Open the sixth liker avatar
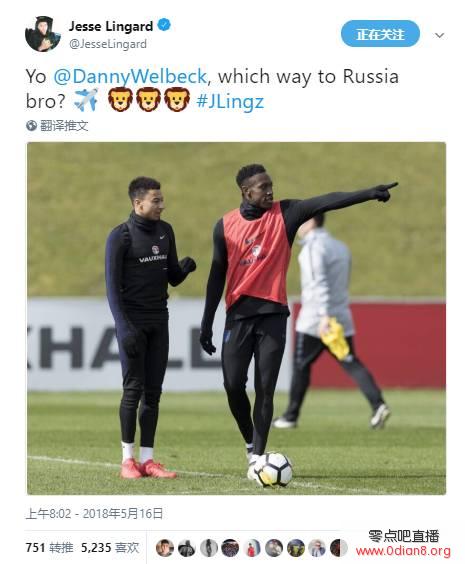 click(274, 548)
